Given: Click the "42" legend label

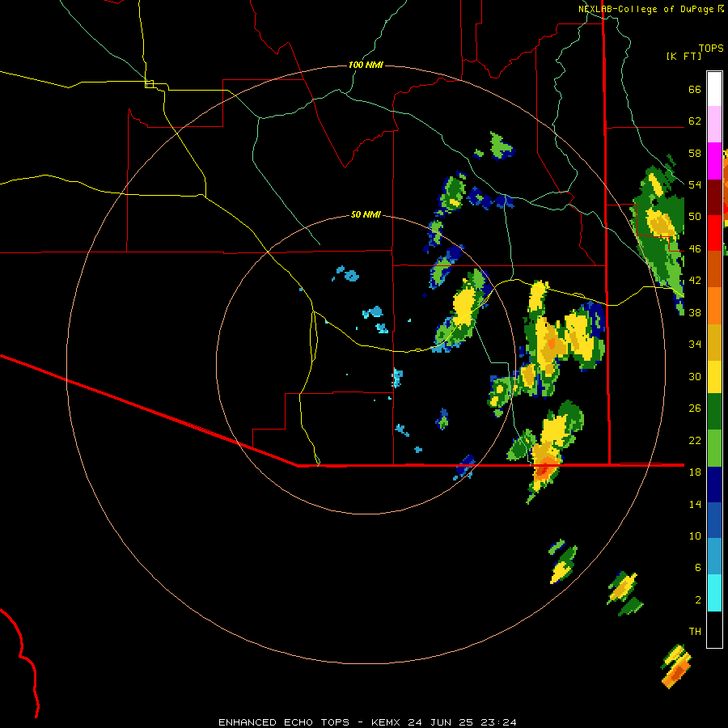Looking at the screenshot, I should tap(695, 281).
